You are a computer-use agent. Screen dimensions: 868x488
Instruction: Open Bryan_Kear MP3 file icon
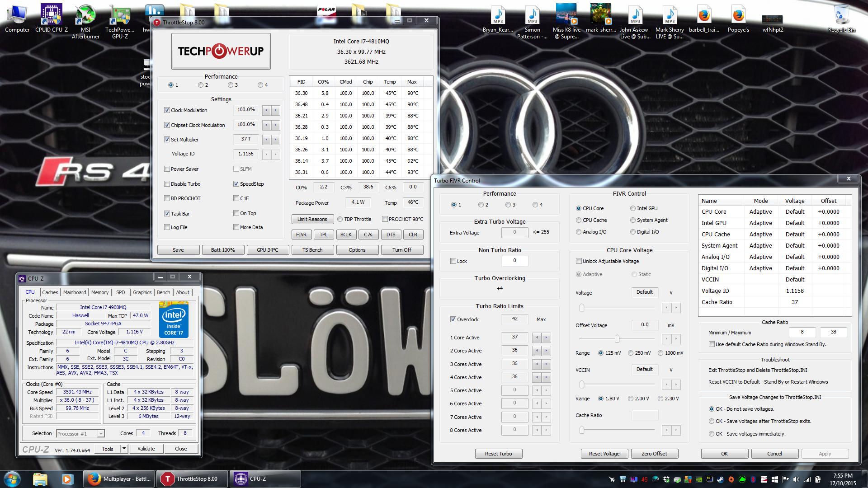point(498,18)
